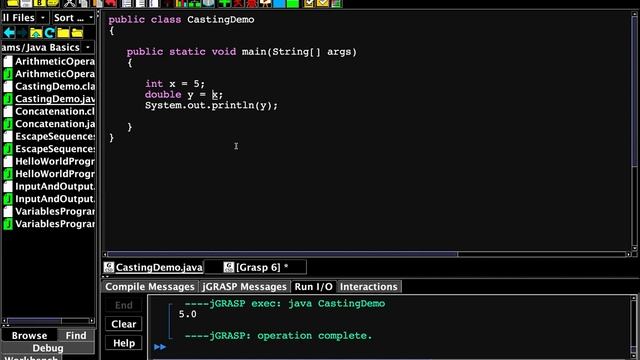Switch to the [Grasp 6] tab
The width and height of the screenshot is (640, 360).
tap(256, 267)
